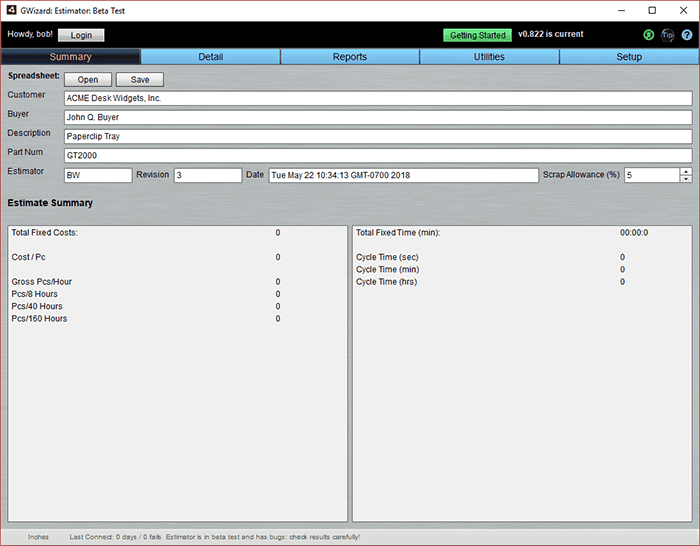This screenshot has width=700, height=546.
Task: Click the 'Total Fixed Time (min):' label
Action: [x=398, y=233]
